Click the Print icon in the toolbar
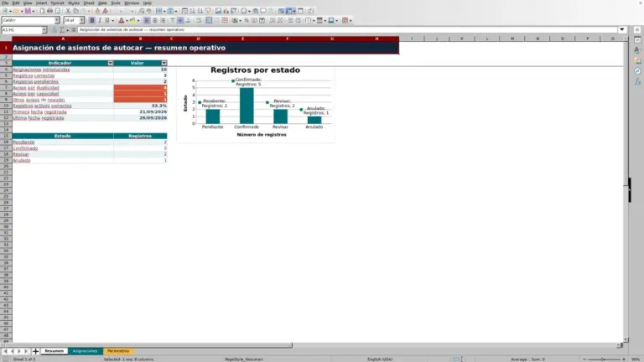This screenshot has height=362, width=644. click(x=49, y=11)
